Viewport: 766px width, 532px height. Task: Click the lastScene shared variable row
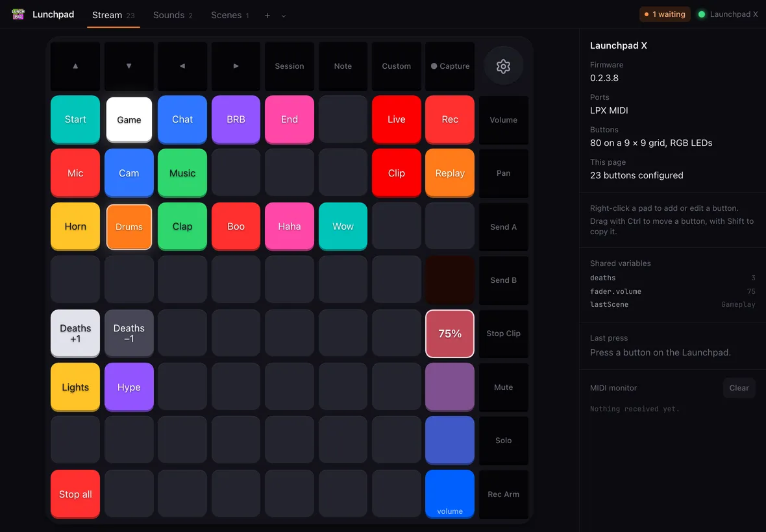(x=673, y=304)
